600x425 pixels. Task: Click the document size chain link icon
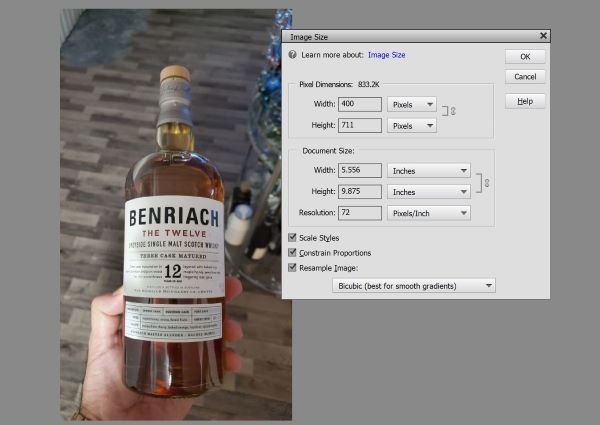click(x=487, y=183)
